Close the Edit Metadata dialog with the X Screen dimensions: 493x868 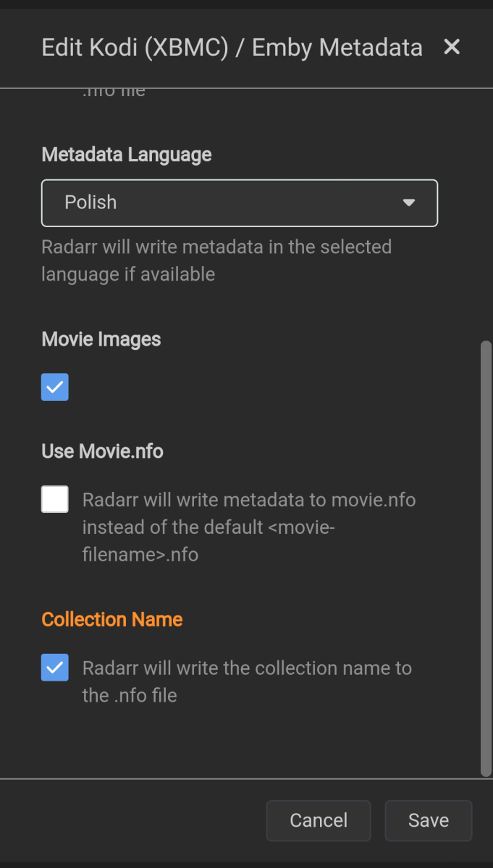pyautogui.click(x=452, y=46)
